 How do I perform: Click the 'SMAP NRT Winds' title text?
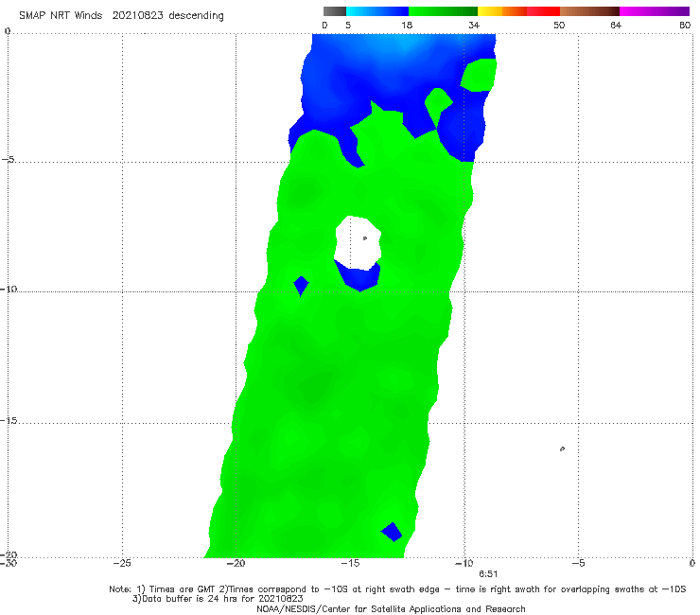[61, 15]
